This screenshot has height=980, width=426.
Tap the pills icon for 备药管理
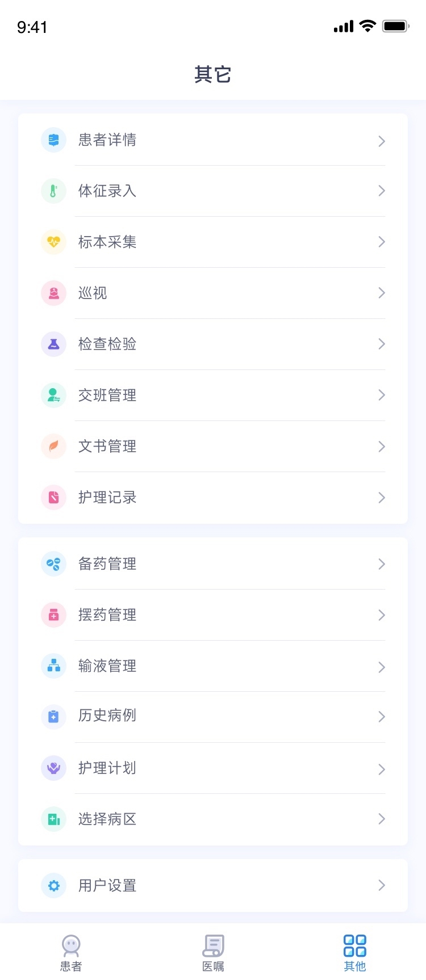pos(54,564)
